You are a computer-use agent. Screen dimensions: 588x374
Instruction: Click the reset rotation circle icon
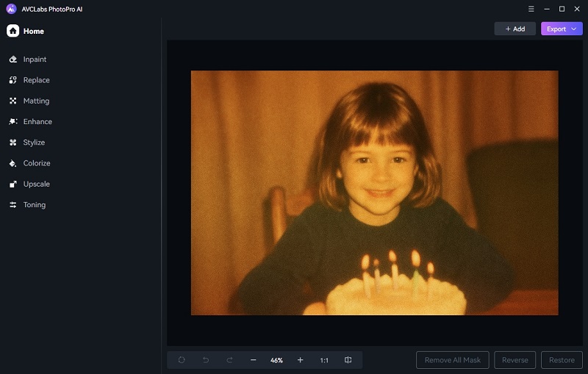182,360
